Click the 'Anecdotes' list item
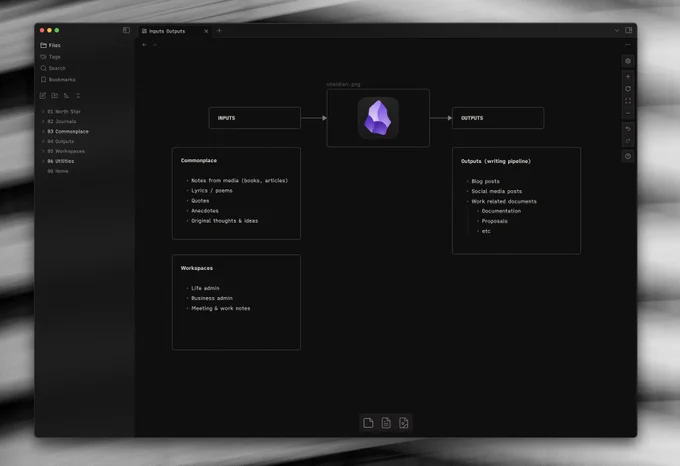This screenshot has width=680, height=466. click(205, 211)
